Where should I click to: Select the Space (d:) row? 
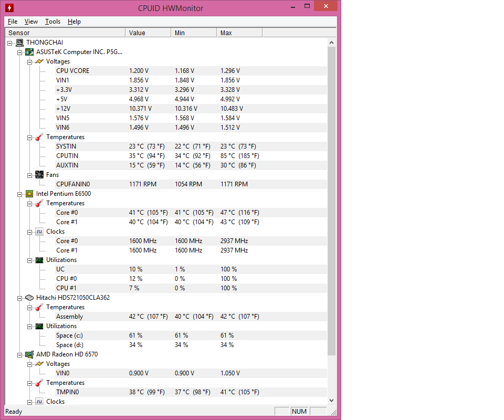point(191,345)
